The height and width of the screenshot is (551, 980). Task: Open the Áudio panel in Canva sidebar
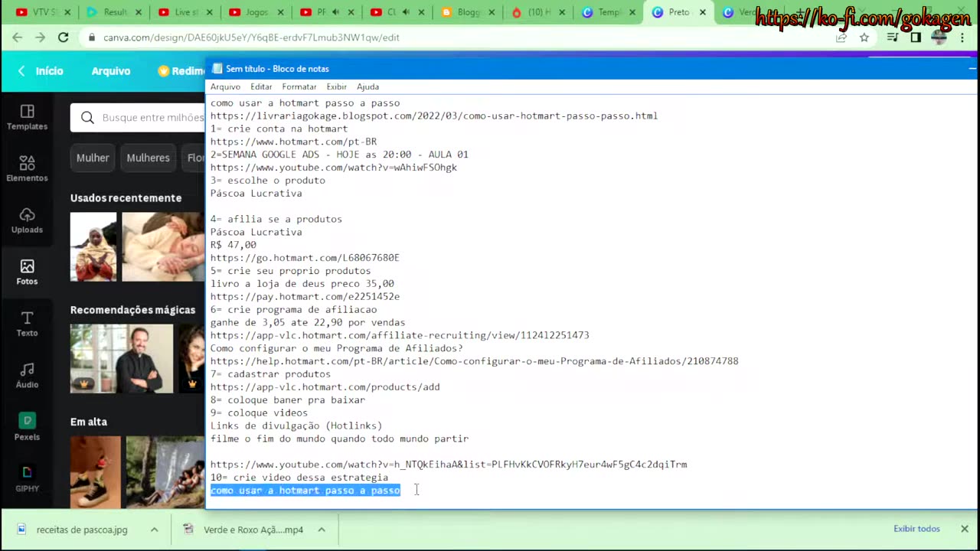[x=27, y=375]
